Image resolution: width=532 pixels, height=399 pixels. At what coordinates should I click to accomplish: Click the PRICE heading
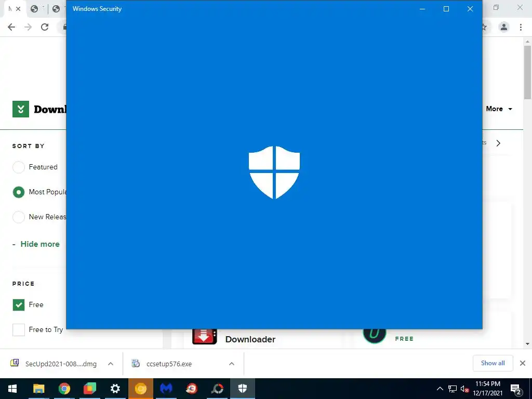23,284
